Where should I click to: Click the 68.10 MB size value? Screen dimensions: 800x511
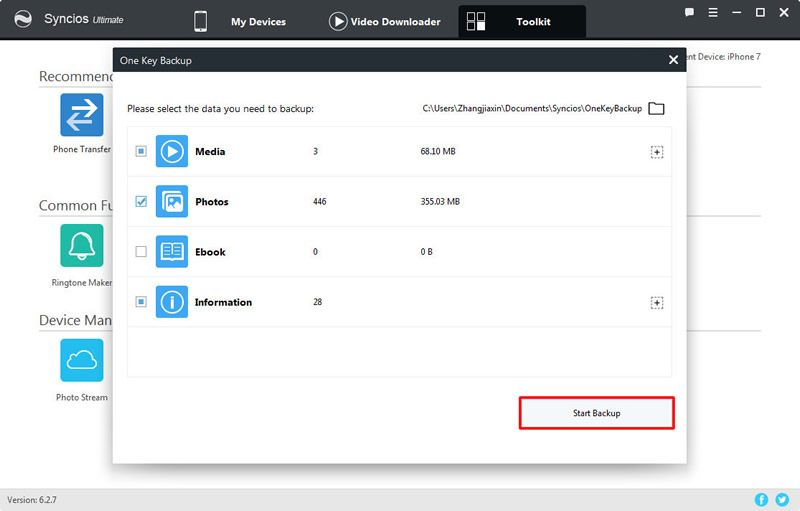pyautogui.click(x=438, y=151)
